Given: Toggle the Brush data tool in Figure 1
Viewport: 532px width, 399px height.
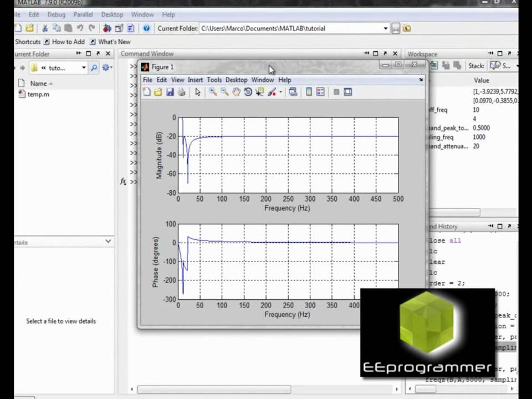Looking at the screenshot, I should [272, 92].
